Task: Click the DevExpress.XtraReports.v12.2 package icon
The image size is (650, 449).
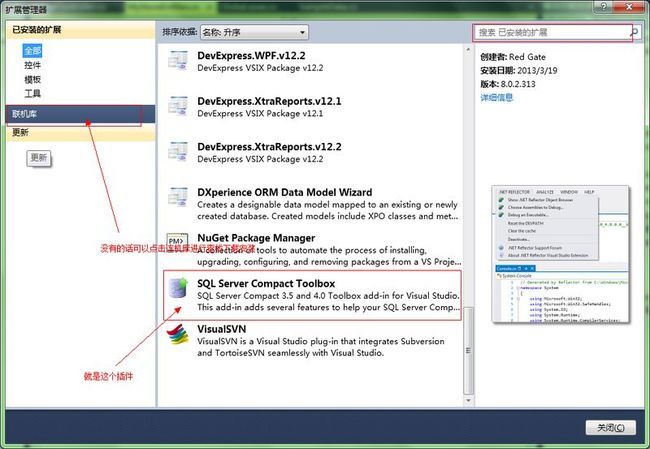Action: click(x=178, y=152)
